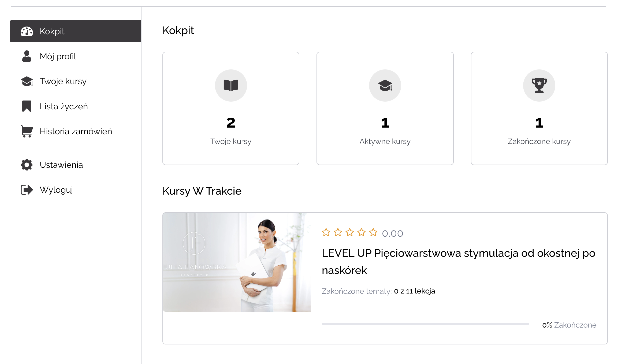Click the Ustawienia gear icon
The image size is (618, 364).
point(27,165)
